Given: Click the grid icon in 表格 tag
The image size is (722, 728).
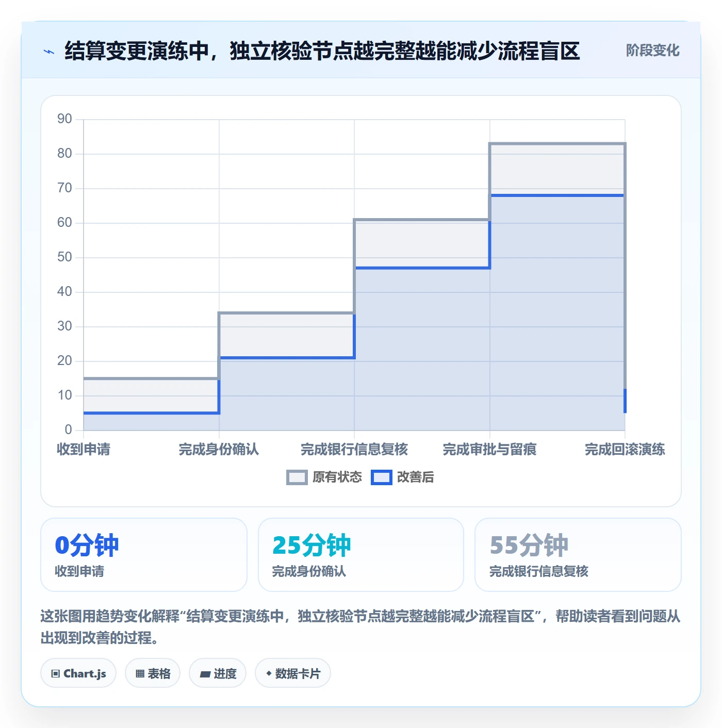Looking at the screenshot, I should tap(140, 674).
